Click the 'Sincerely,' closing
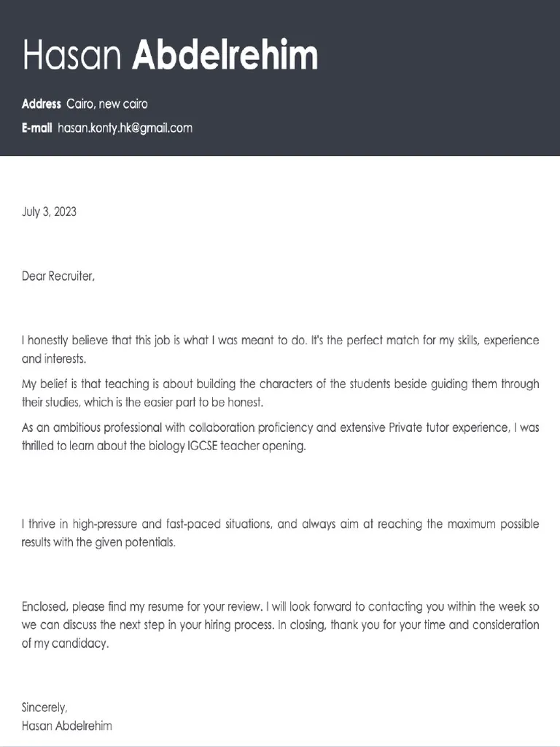 (44, 708)
